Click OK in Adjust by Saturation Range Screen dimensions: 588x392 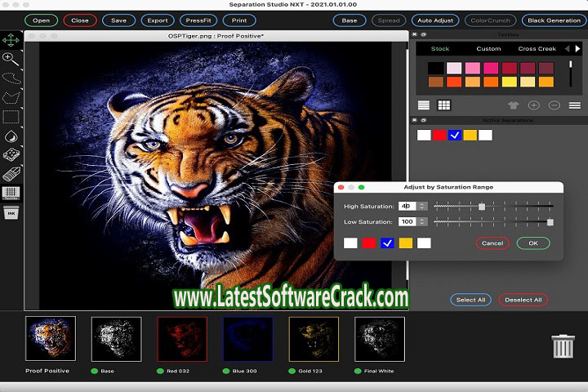tap(533, 243)
